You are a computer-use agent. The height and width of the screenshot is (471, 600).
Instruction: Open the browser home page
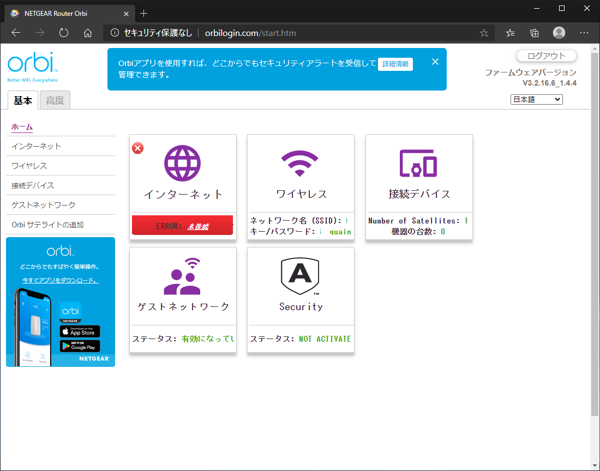[x=88, y=33]
